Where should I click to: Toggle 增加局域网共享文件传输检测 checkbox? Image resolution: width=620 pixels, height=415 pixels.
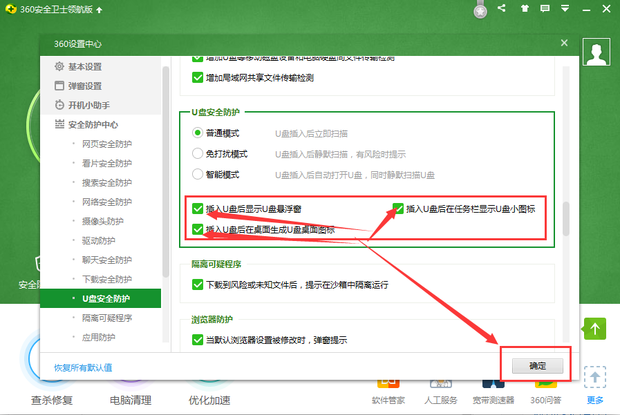[197, 77]
